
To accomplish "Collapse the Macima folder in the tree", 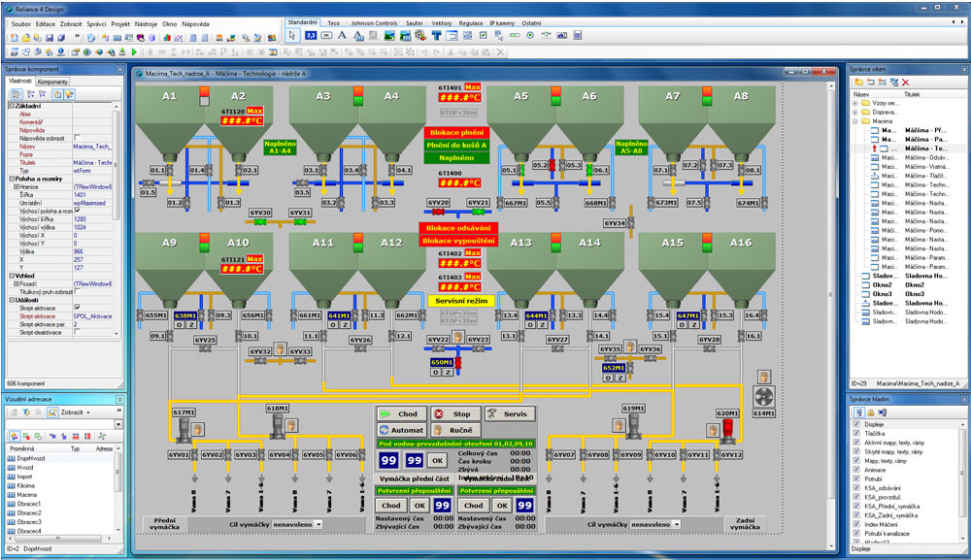I will pyautogui.click(x=855, y=121).
